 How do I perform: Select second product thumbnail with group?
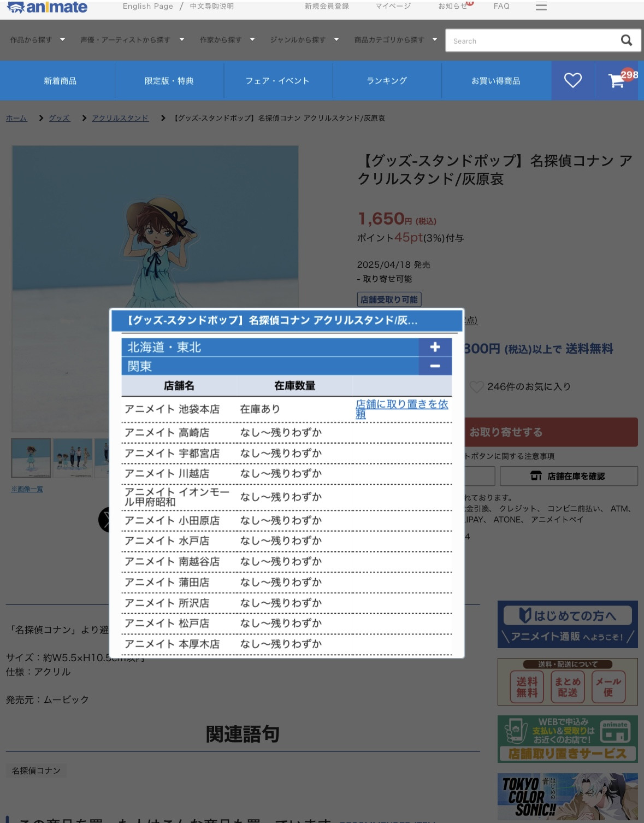click(73, 458)
